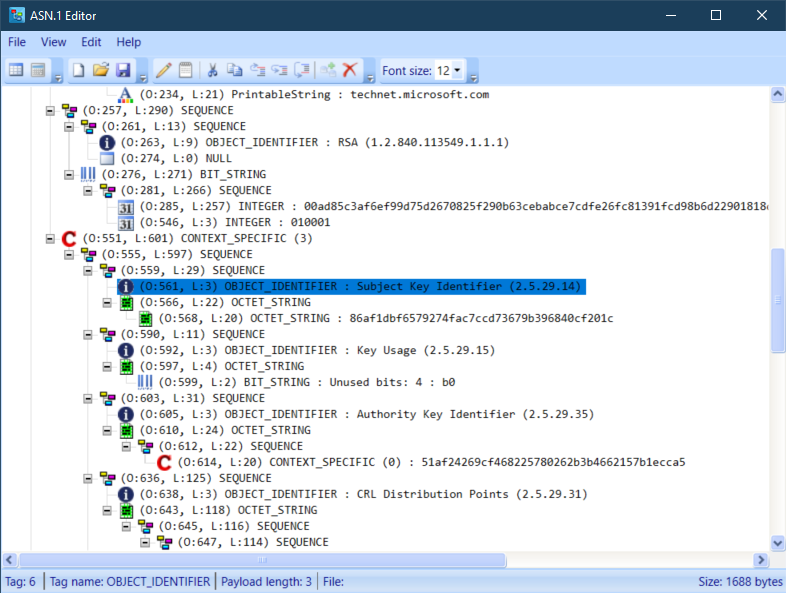Viewport: 786px width, 593px height.
Task: Open overflow arrow after the red delete icon
Action: click(x=370, y=78)
